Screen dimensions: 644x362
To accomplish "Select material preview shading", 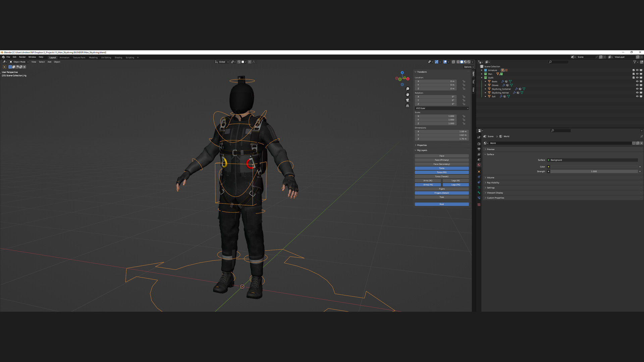I will (x=465, y=62).
